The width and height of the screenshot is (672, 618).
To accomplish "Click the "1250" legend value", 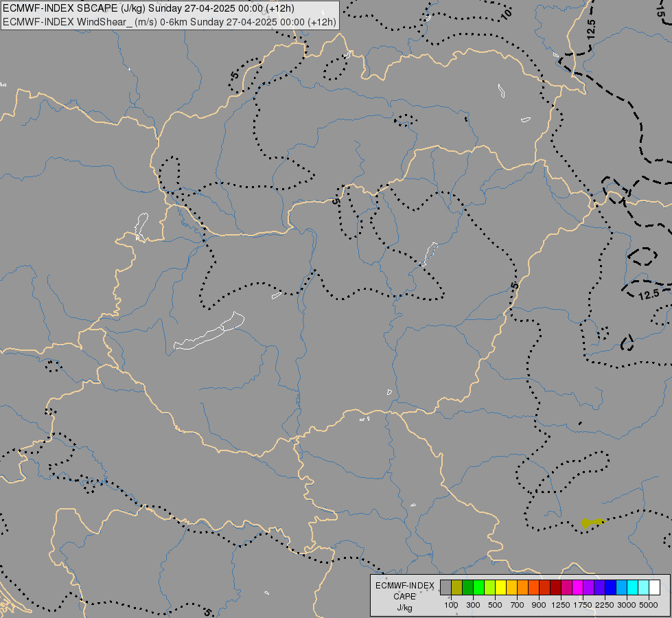I will (x=561, y=605).
